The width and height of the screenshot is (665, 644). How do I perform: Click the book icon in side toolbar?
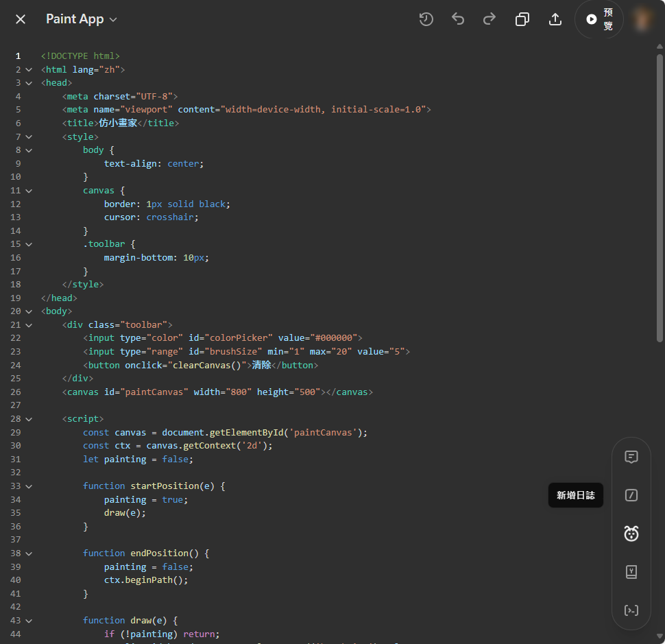631,572
